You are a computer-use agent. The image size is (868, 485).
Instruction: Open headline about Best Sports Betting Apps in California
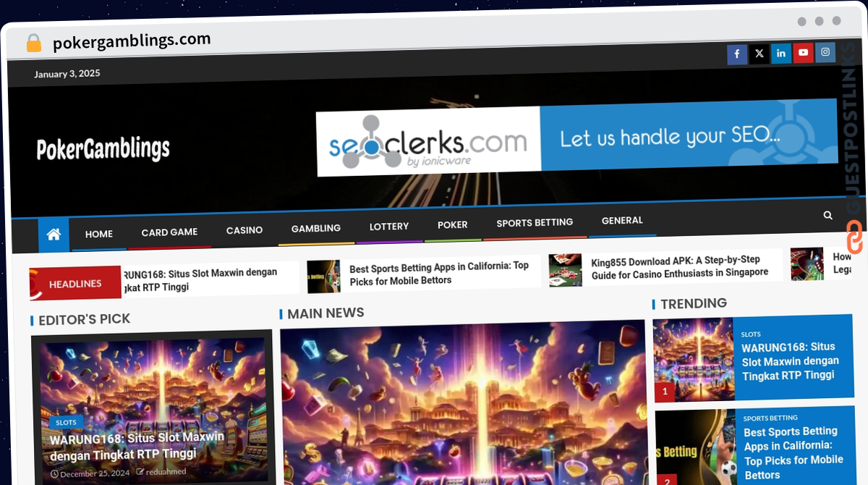tap(439, 274)
